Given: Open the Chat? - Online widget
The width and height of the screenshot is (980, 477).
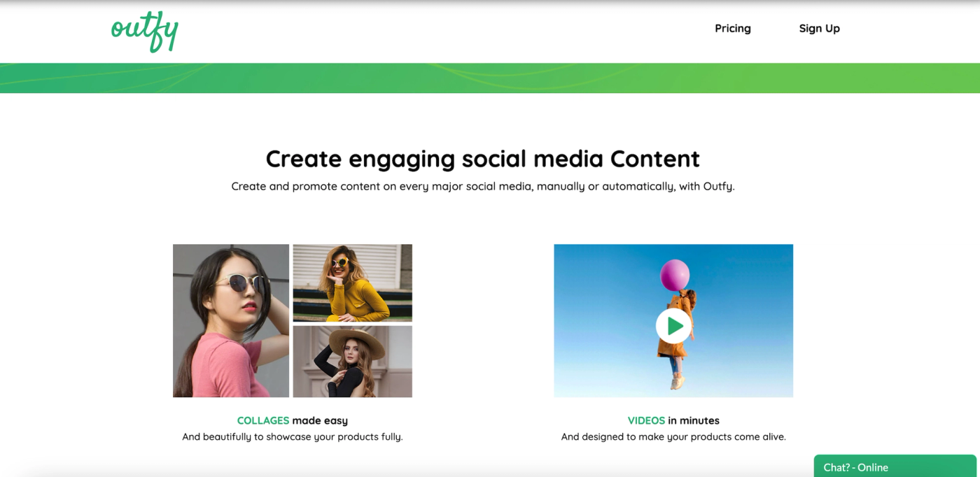Looking at the screenshot, I should coord(895,467).
